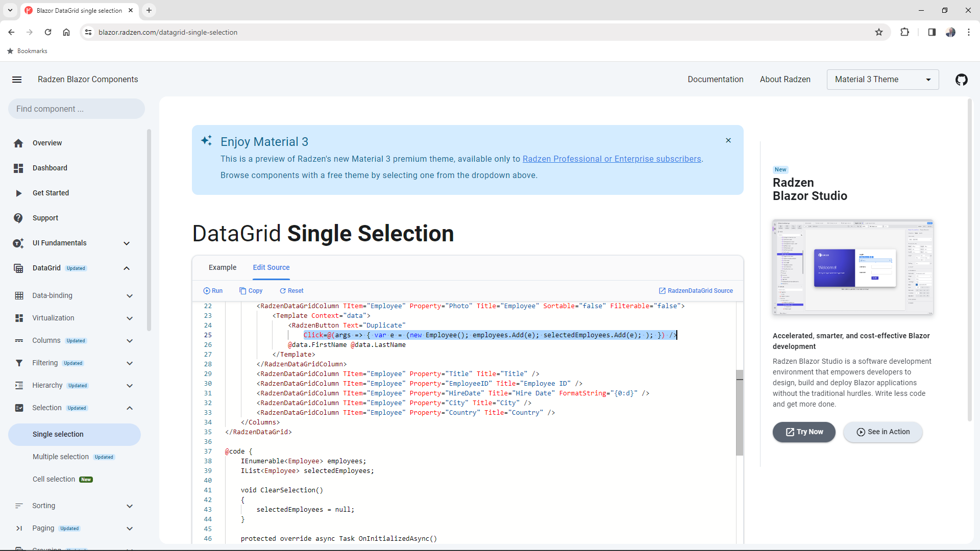The image size is (980, 551).
Task: Expand the UI Fundamentals section
Action: [x=127, y=243]
